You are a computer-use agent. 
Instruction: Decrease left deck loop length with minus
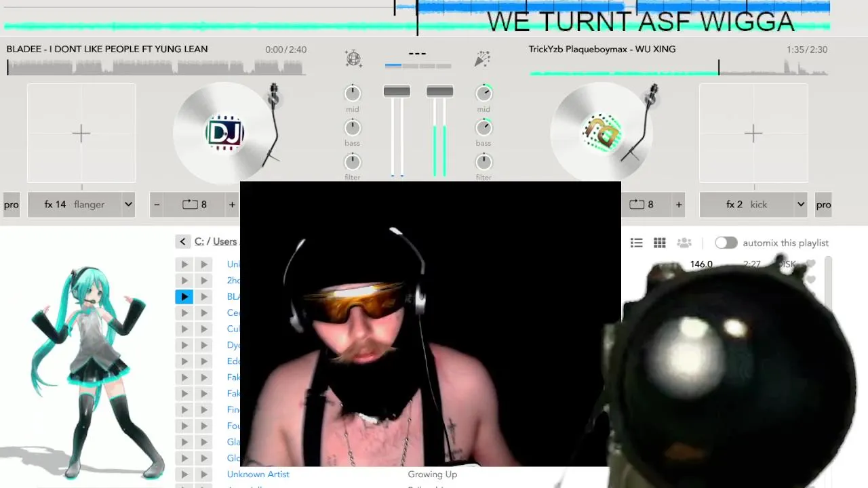point(157,204)
